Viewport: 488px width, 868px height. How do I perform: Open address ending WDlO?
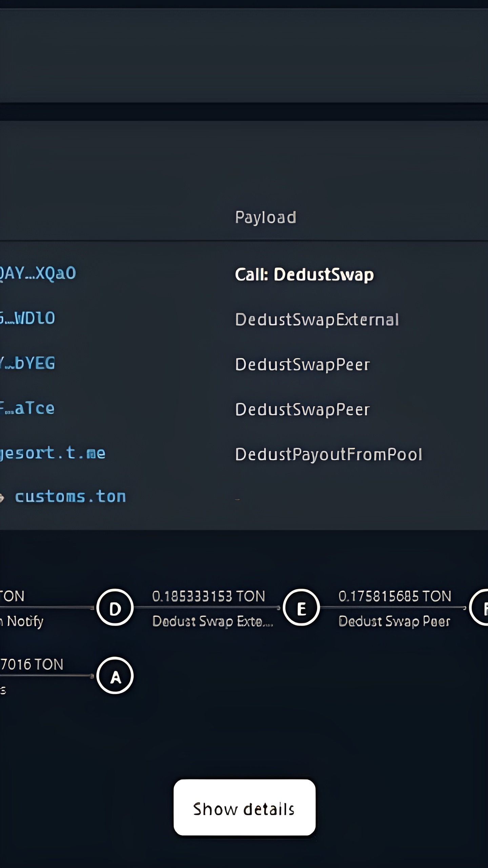(27, 318)
